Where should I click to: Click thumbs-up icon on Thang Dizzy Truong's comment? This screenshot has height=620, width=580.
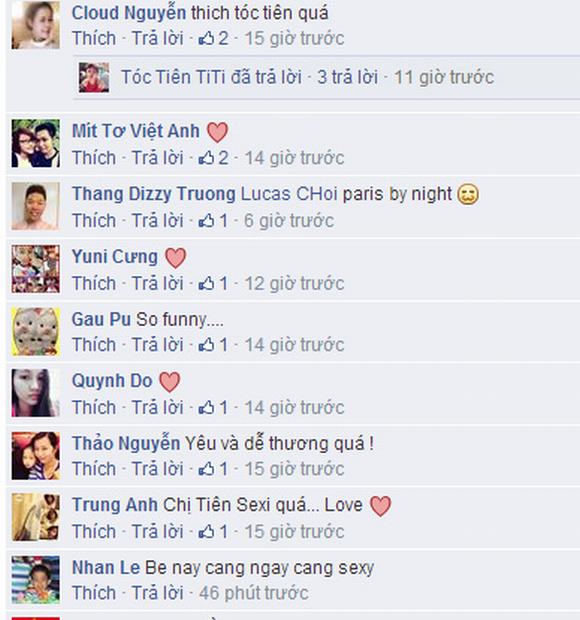[206, 221]
